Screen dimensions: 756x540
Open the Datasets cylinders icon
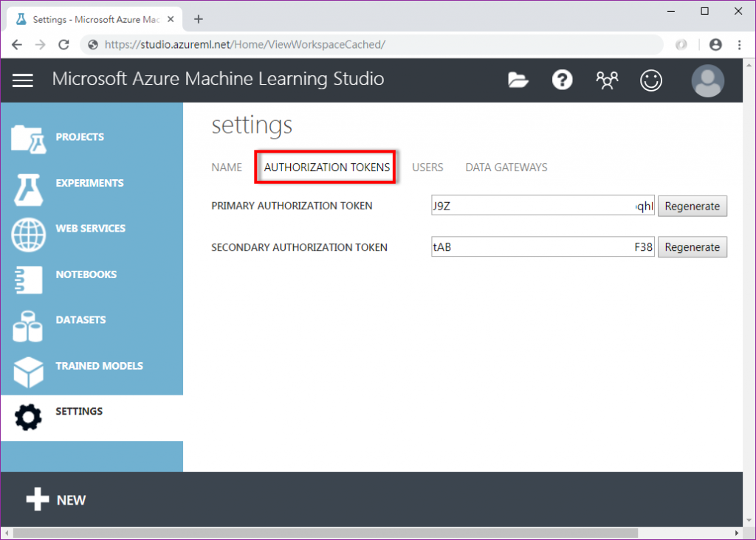click(27, 326)
